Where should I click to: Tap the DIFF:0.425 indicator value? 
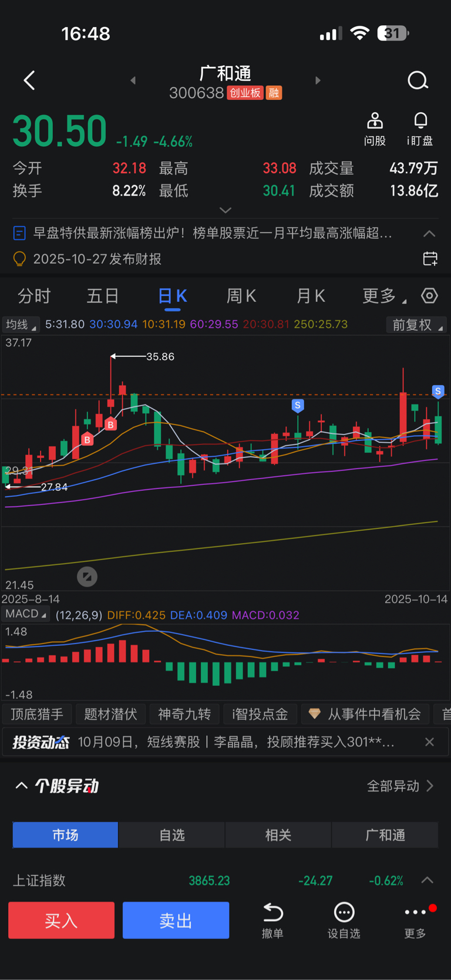(x=136, y=615)
